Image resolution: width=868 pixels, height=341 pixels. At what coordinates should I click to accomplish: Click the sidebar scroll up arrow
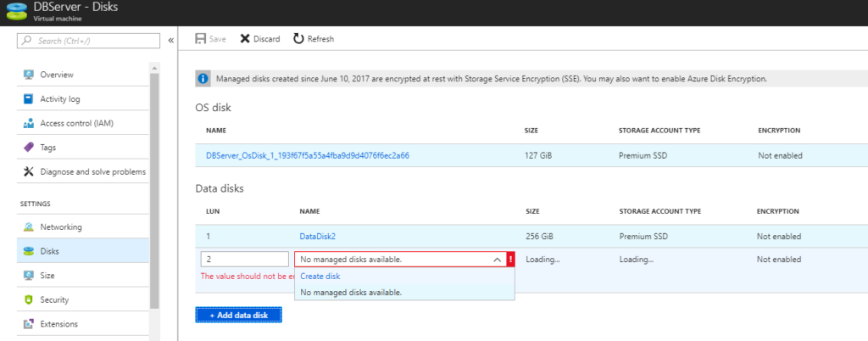point(154,68)
